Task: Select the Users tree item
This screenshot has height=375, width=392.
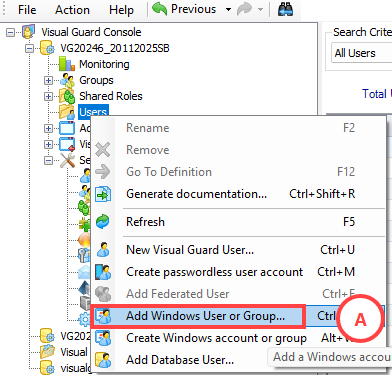Action: (x=93, y=111)
